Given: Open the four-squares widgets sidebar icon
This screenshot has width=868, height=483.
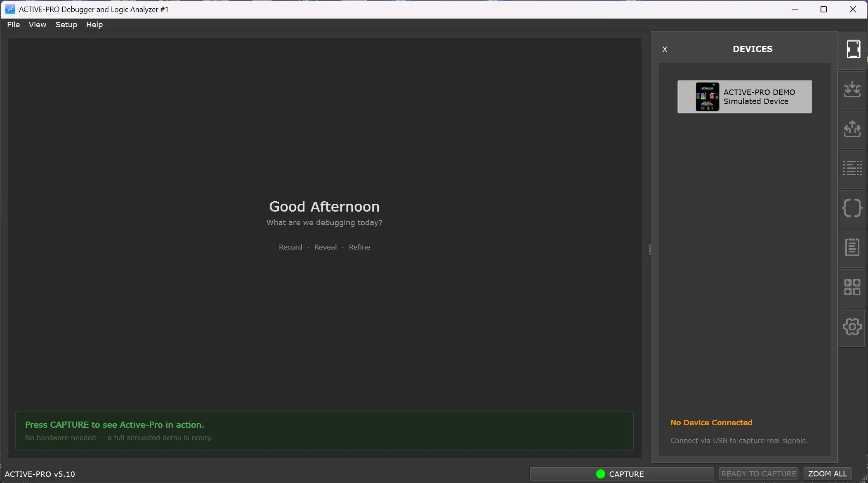Looking at the screenshot, I should (x=852, y=287).
